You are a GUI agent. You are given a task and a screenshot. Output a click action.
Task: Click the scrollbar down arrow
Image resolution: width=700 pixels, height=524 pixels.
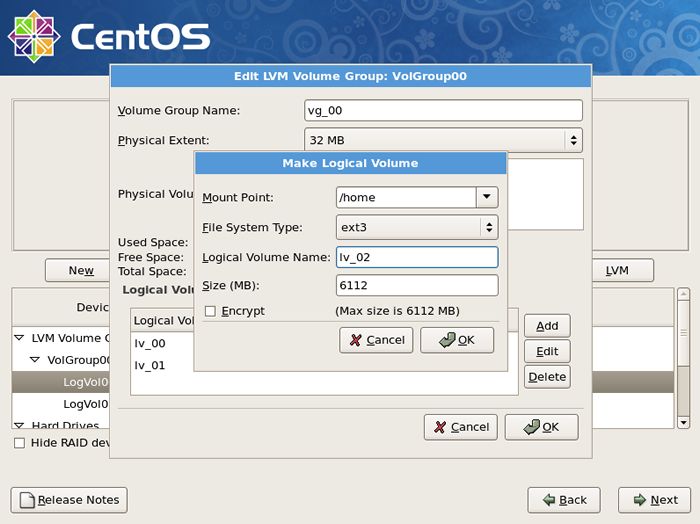point(683,422)
